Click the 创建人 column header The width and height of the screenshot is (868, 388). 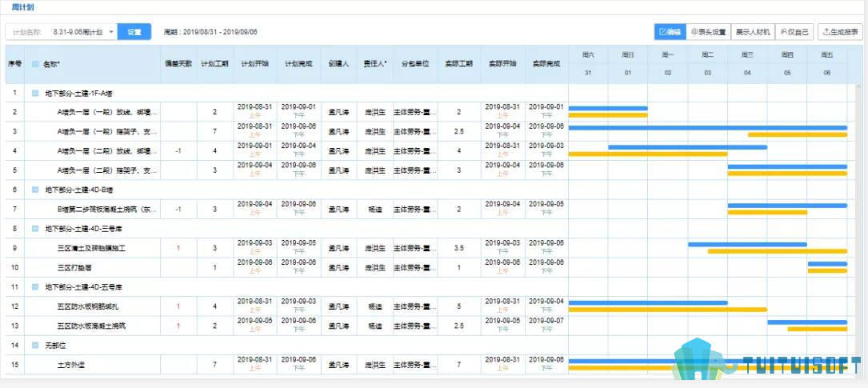click(x=338, y=64)
